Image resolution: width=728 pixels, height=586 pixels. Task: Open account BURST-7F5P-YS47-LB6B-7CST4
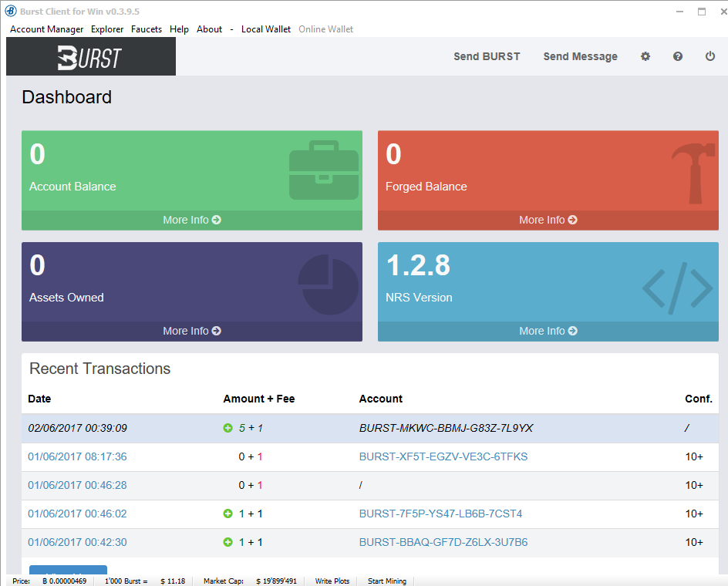[440, 514]
